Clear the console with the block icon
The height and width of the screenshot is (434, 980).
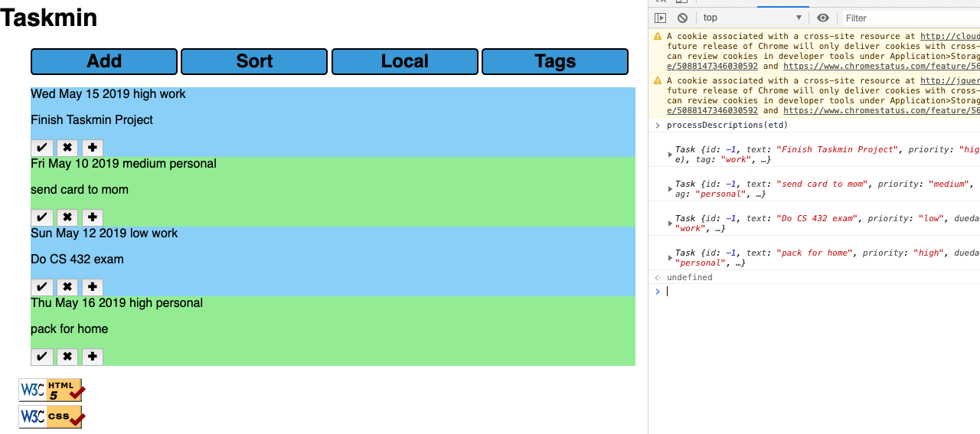tap(682, 18)
